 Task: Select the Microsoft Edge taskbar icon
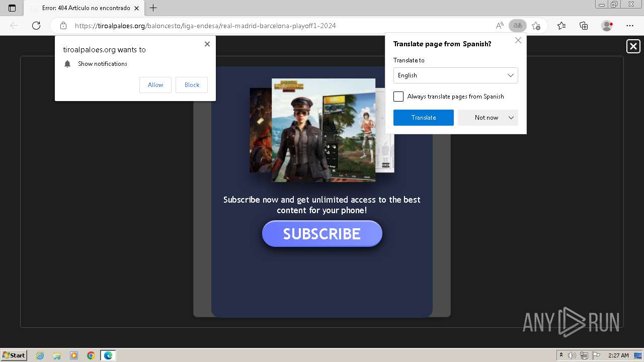tap(108, 355)
